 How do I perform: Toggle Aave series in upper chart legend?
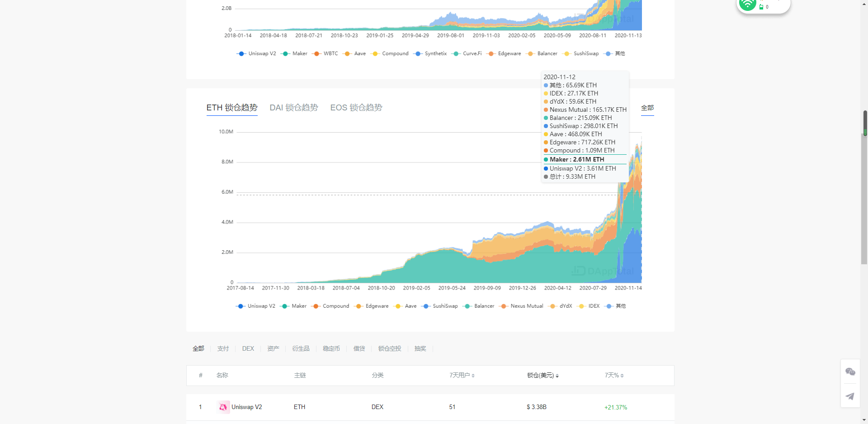[354, 53]
